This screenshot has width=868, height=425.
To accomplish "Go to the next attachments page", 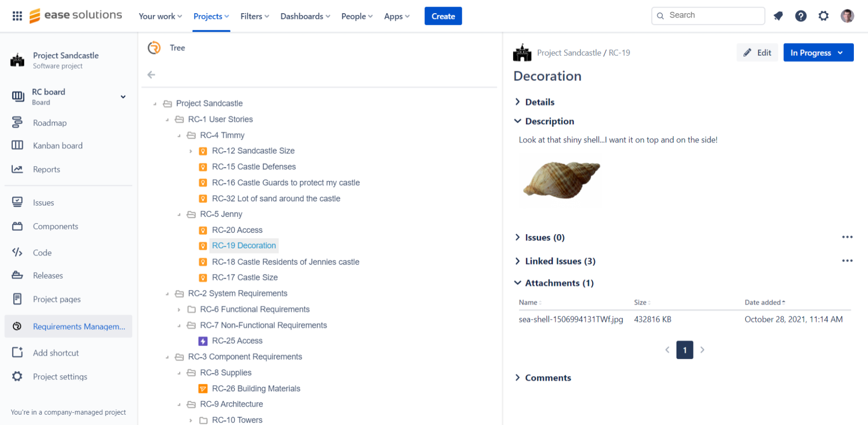I will (702, 350).
